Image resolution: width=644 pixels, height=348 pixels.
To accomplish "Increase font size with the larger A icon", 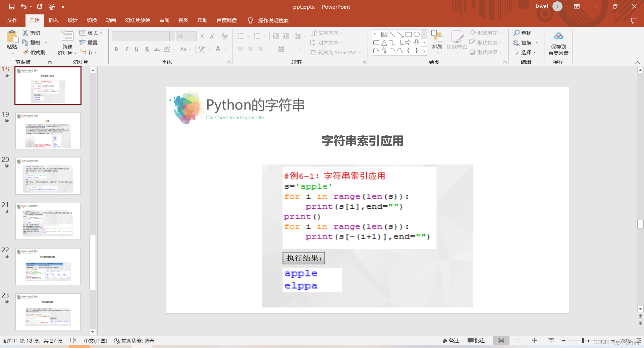I will click(202, 36).
